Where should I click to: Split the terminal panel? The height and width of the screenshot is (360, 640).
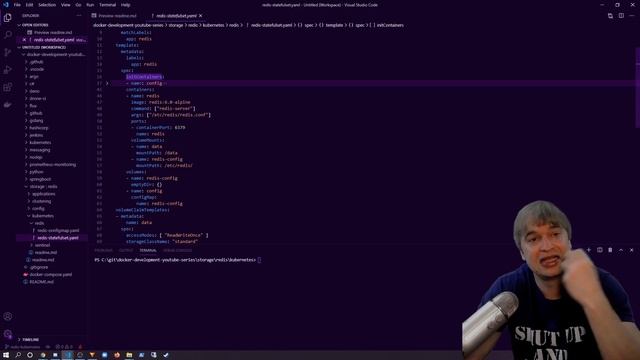(600, 250)
